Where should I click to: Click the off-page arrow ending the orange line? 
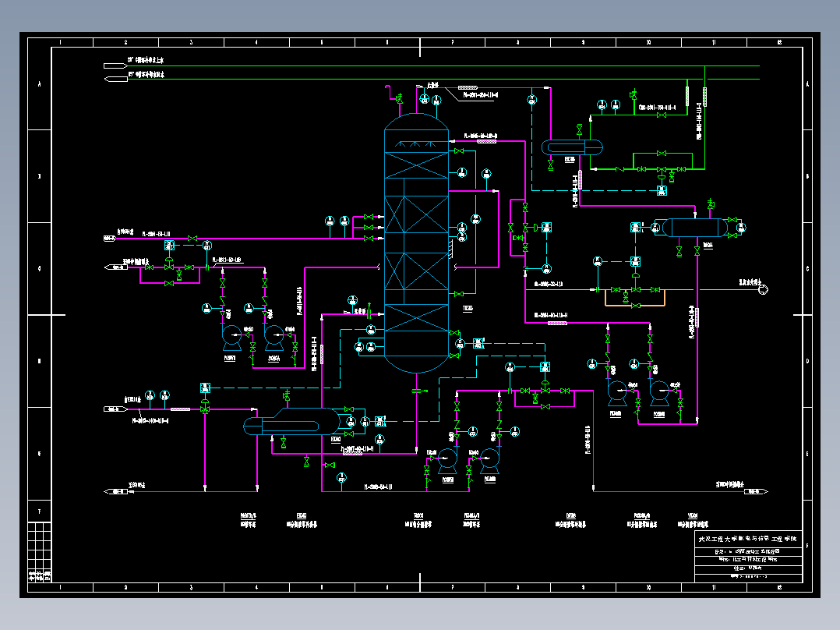[x=764, y=289]
